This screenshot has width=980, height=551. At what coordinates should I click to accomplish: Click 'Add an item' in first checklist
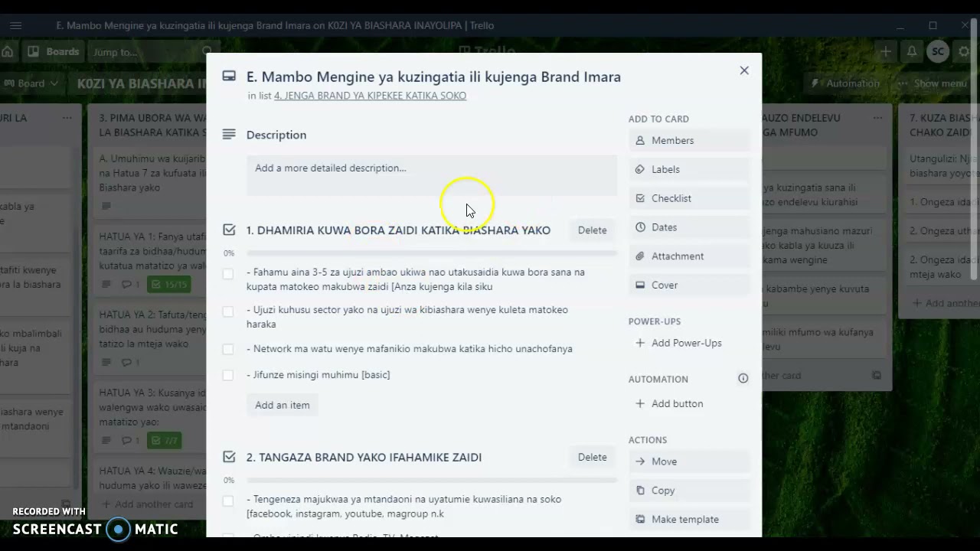[x=283, y=406]
